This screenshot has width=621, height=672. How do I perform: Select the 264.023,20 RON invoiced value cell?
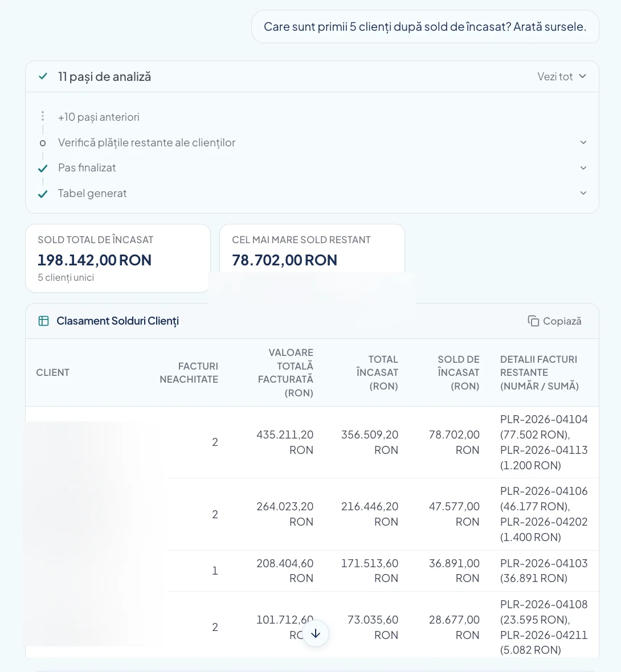click(285, 514)
